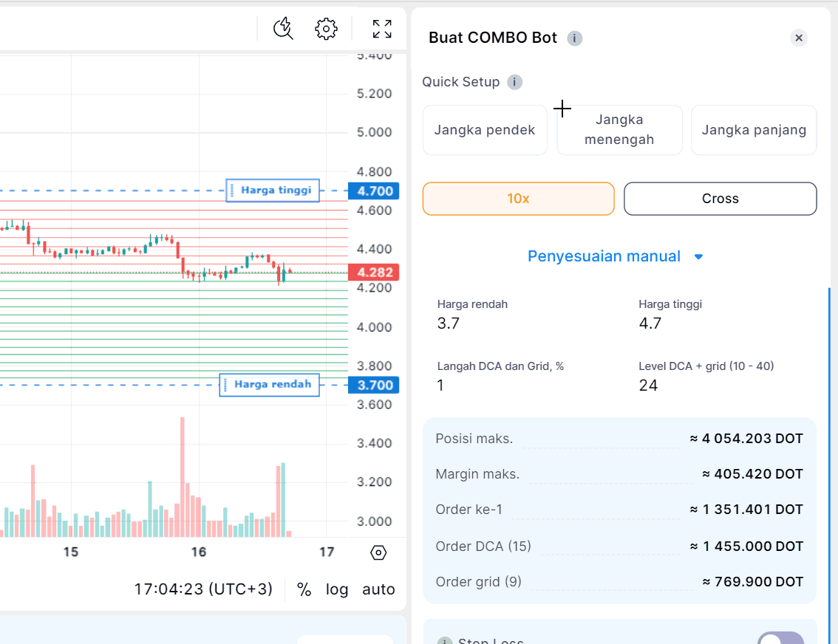Open the quick search lightning icon
Viewport: 838px width, 644px height.
283,29
